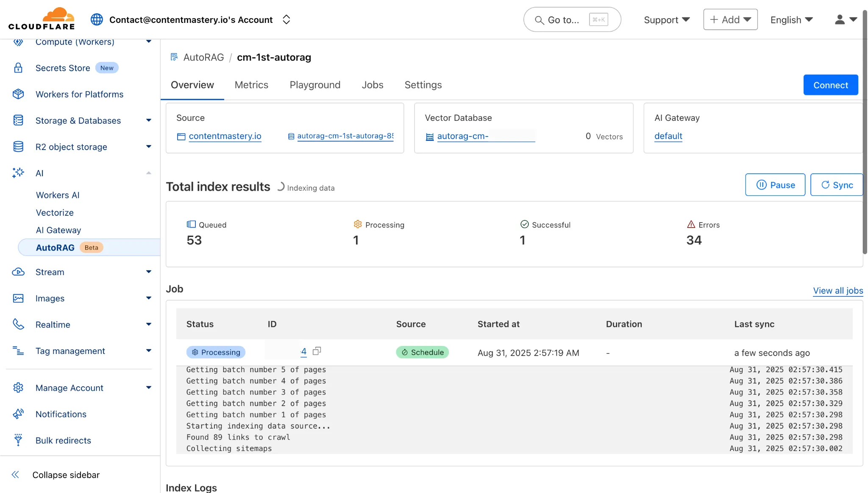
Task: Open the Support dropdown
Action: 667,19
